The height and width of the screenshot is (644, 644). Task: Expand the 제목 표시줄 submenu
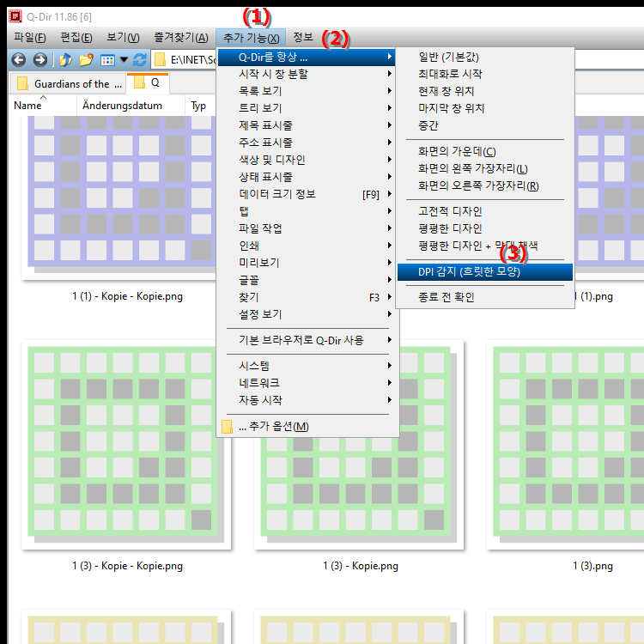pyautogui.click(x=307, y=125)
